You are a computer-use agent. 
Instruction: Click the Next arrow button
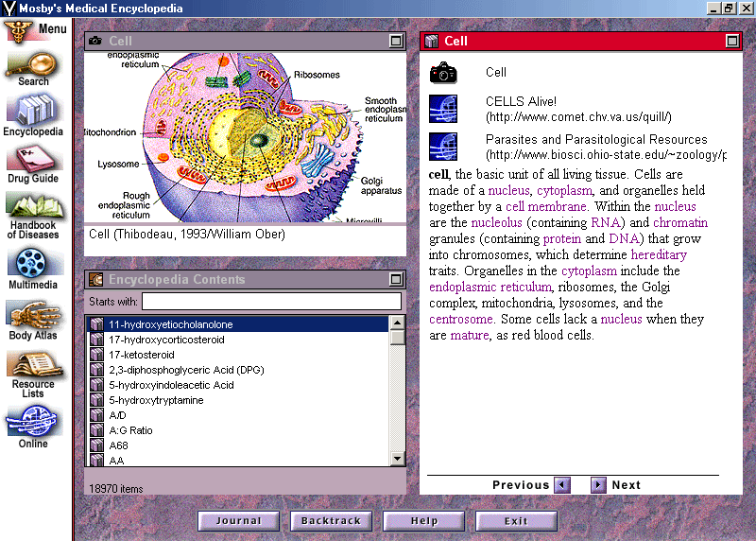click(598, 484)
